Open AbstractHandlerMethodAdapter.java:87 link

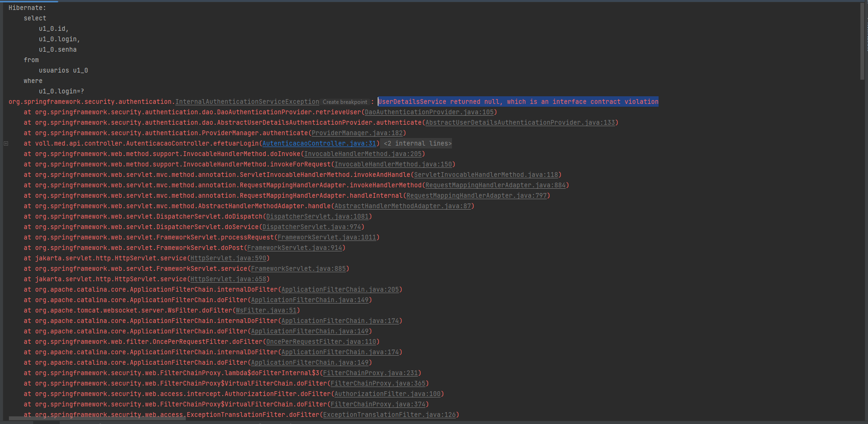[403, 206]
